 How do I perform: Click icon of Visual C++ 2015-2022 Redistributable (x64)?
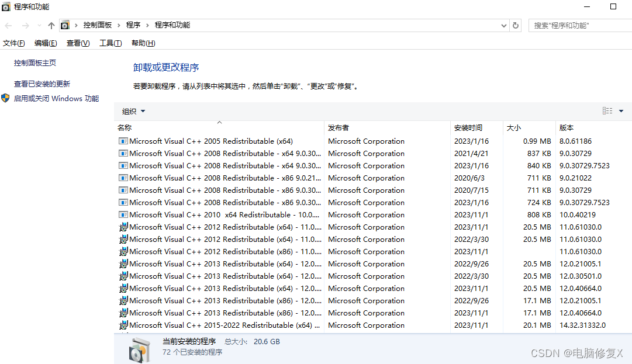tap(123, 325)
